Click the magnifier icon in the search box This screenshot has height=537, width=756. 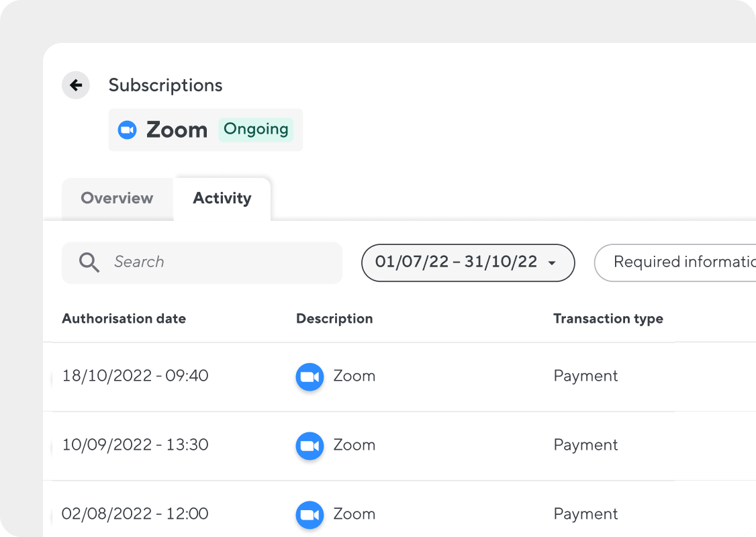89,262
